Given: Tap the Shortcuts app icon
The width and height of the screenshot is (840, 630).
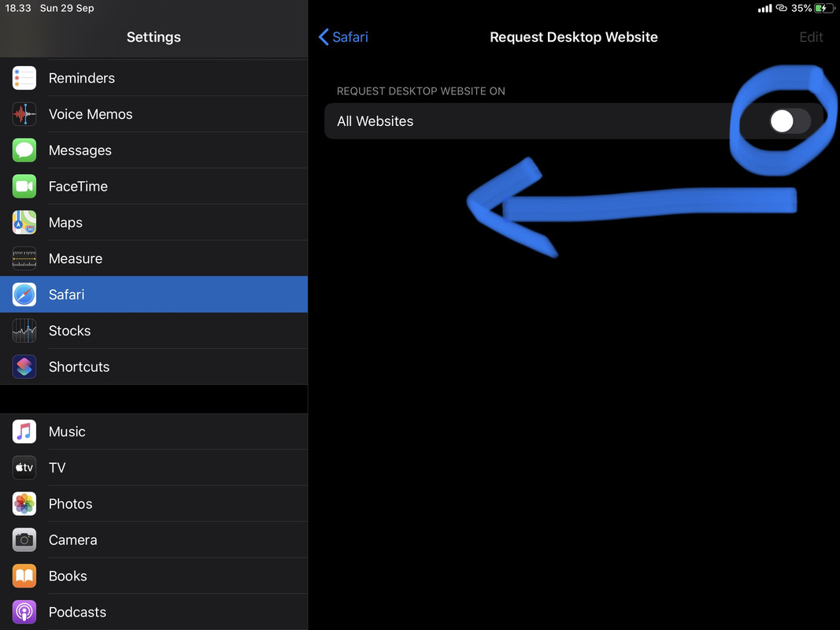Looking at the screenshot, I should pos(24,366).
